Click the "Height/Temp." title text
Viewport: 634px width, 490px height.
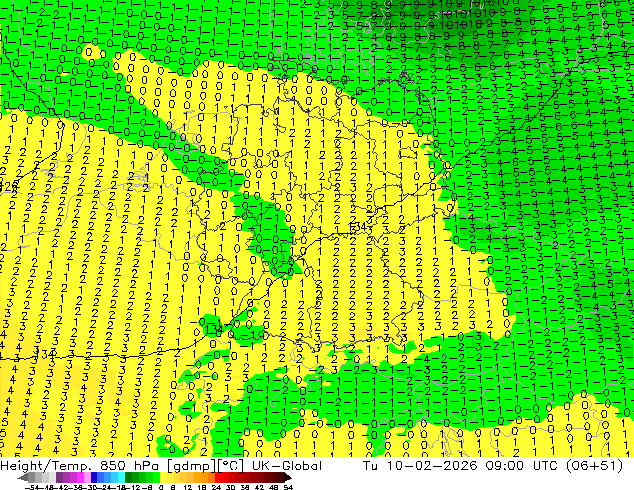point(47,466)
